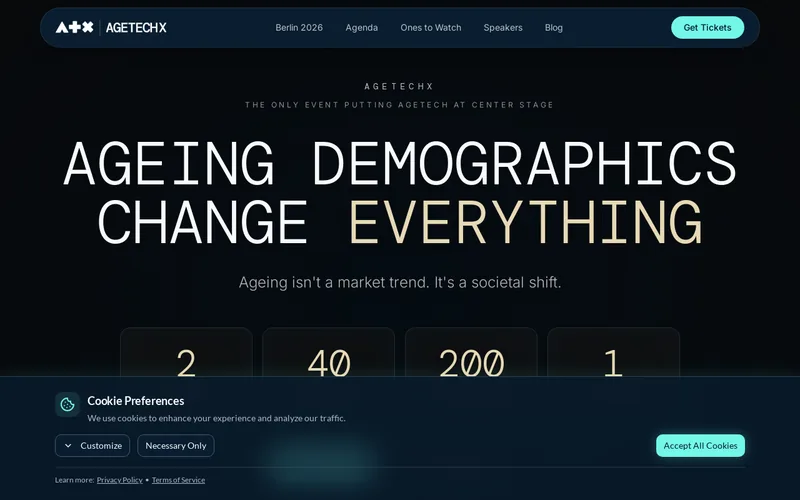Click the stat card showing 40
The image size is (800, 500).
click(329, 353)
